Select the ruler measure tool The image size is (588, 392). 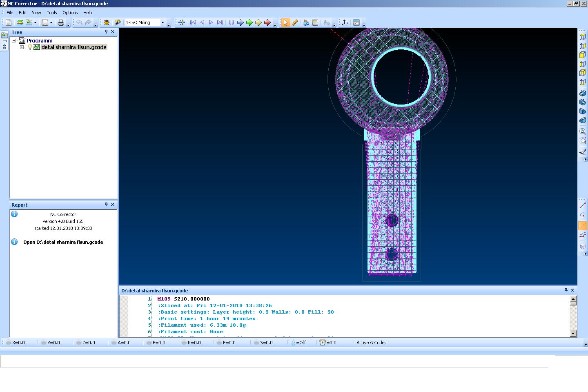click(x=294, y=22)
